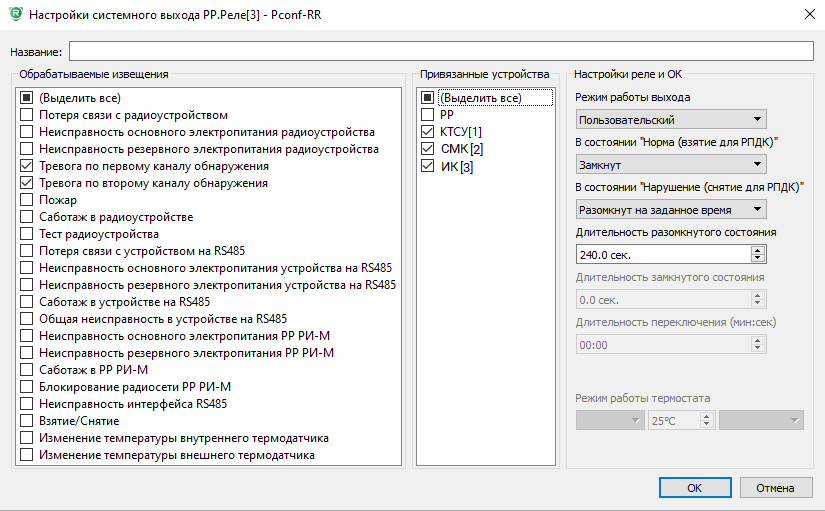This screenshot has width=825, height=511.
Task: Toggle the 'ИК[3]' device checkbox
Action: (428, 166)
